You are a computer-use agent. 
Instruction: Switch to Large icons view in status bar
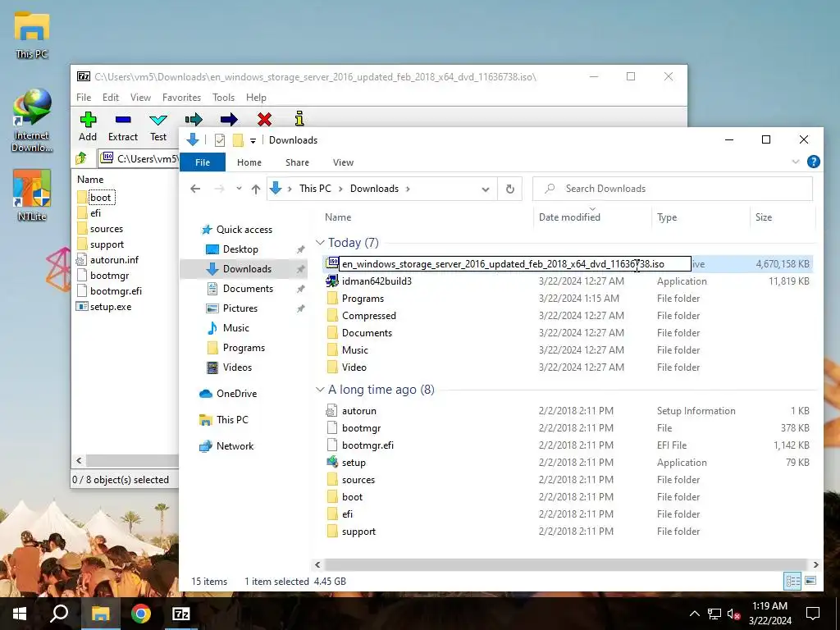tap(810, 581)
